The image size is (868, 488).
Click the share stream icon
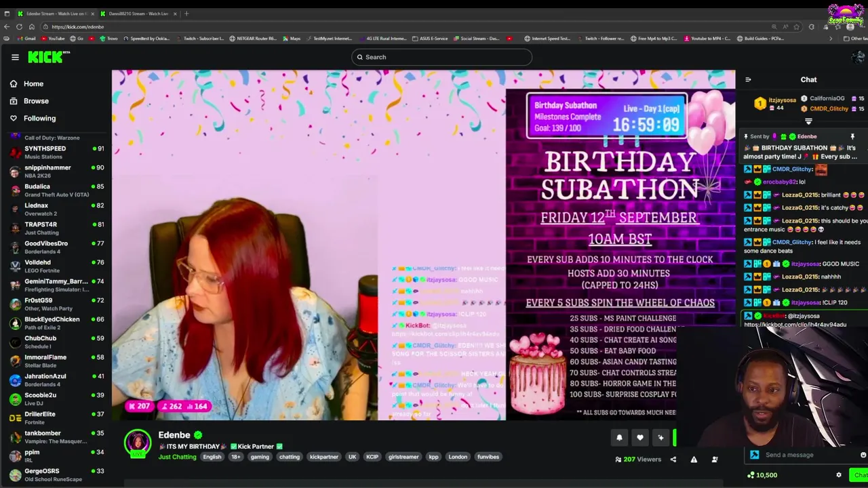[673, 460]
